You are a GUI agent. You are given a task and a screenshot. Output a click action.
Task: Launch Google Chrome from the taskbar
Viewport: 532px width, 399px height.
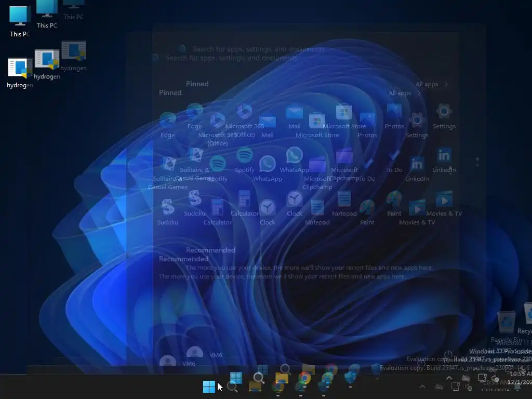(x=278, y=387)
